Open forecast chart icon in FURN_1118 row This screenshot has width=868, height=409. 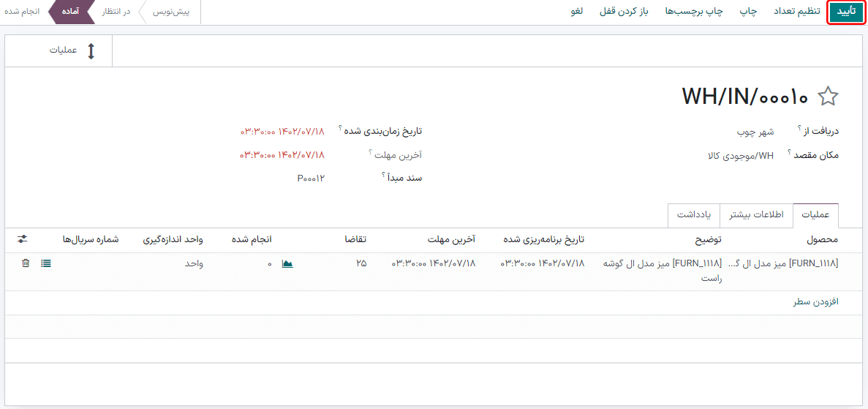click(287, 263)
